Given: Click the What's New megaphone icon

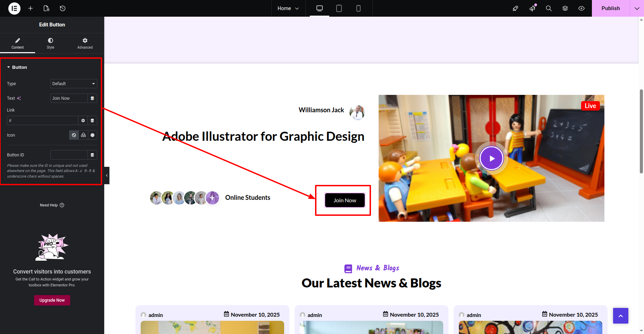Looking at the screenshot, I should (532, 8).
